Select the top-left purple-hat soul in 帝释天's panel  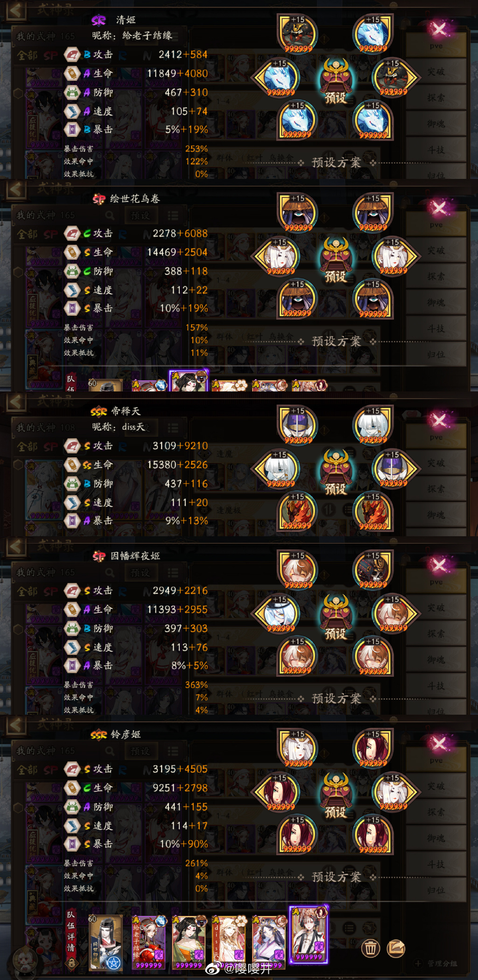[x=298, y=424]
